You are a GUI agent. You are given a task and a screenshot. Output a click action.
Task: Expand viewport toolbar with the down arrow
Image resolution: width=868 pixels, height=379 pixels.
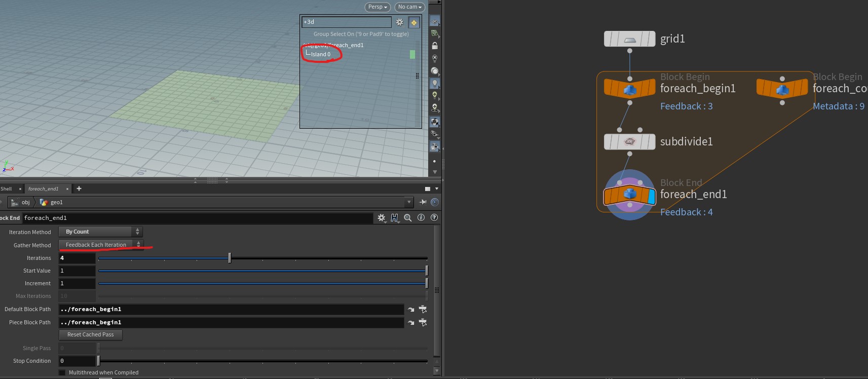[x=435, y=172]
